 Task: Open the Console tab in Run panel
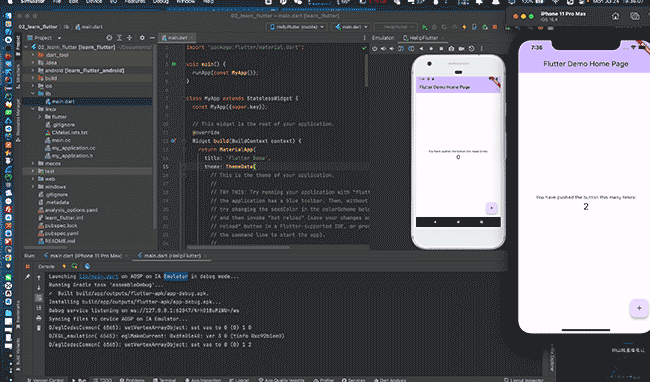pos(46,266)
